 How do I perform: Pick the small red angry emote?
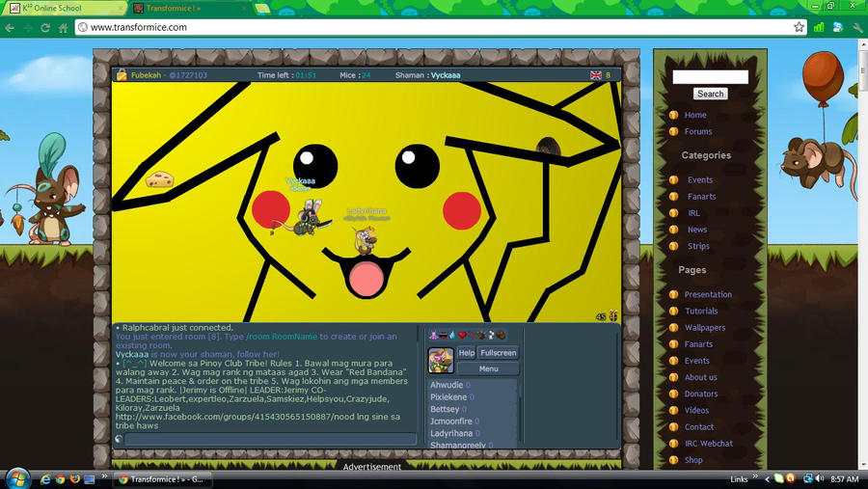point(472,335)
